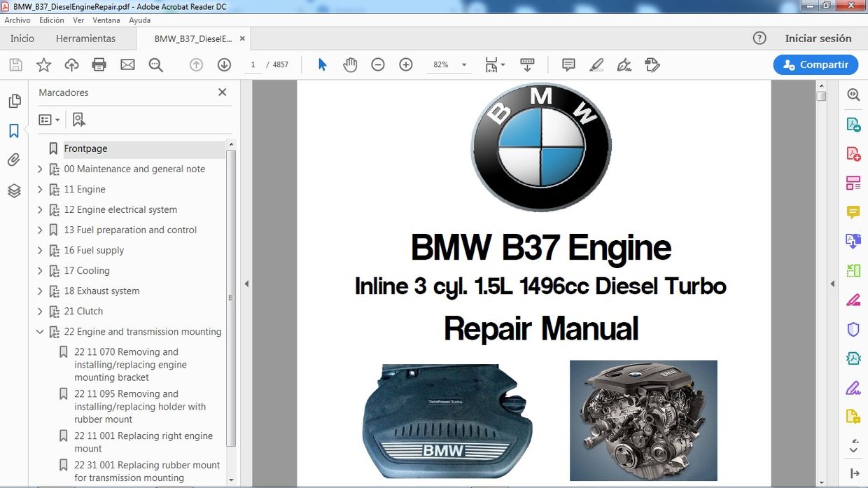Activate the Highlight text tool
The image size is (868, 488).
(x=596, y=64)
